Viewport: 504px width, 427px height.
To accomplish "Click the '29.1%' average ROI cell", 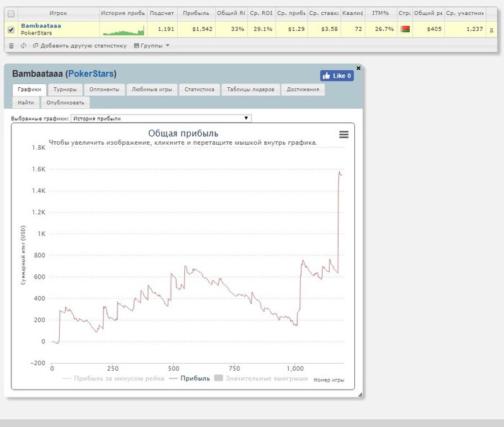I will (x=263, y=29).
